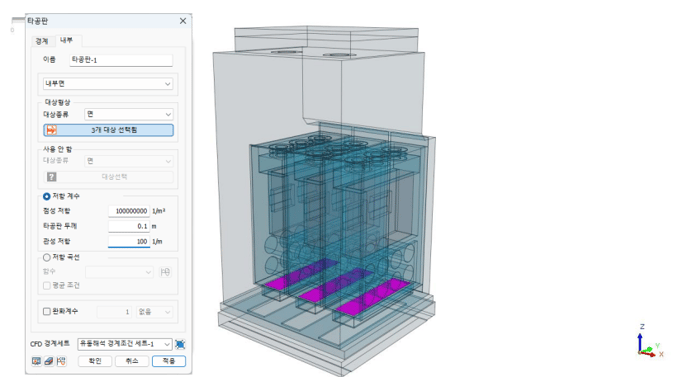673x377 pixels.
Task: Select the 저항 계수 radio button
Action: [x=46, y=196]
